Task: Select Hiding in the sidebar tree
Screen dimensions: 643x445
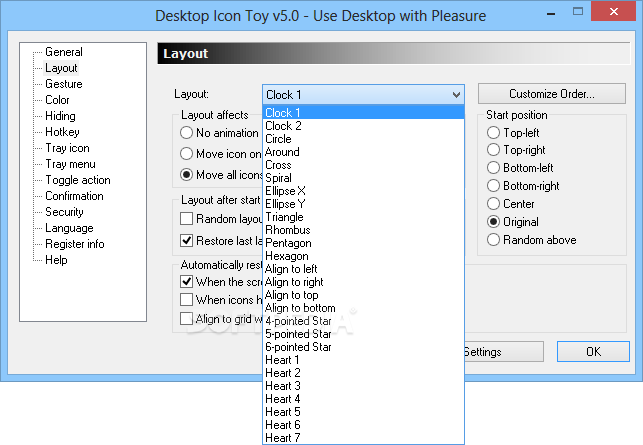Action: 60,116
